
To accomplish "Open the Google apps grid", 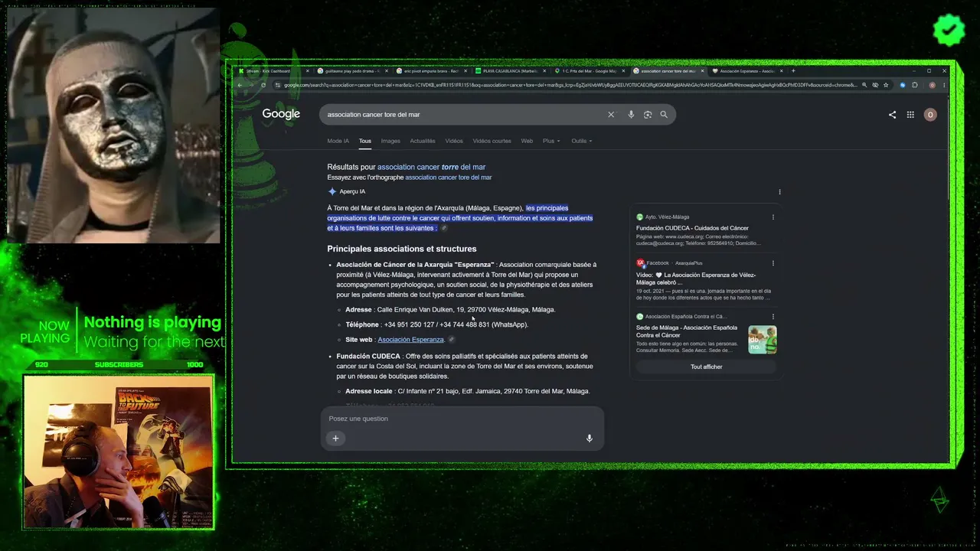I will coord(910,115).
